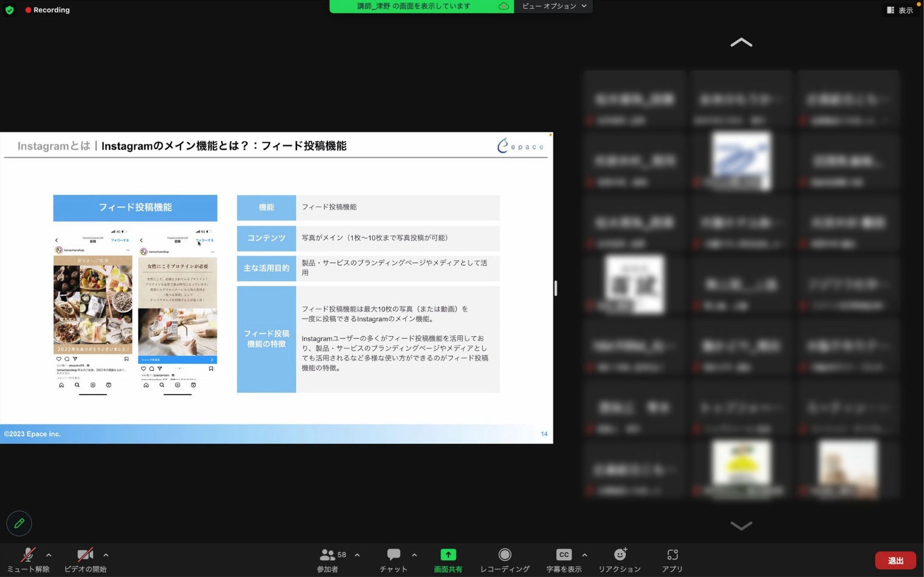Open the annotation pencil tool
Image resolution: width=924 pixels, height=577 pixels.
19,523
